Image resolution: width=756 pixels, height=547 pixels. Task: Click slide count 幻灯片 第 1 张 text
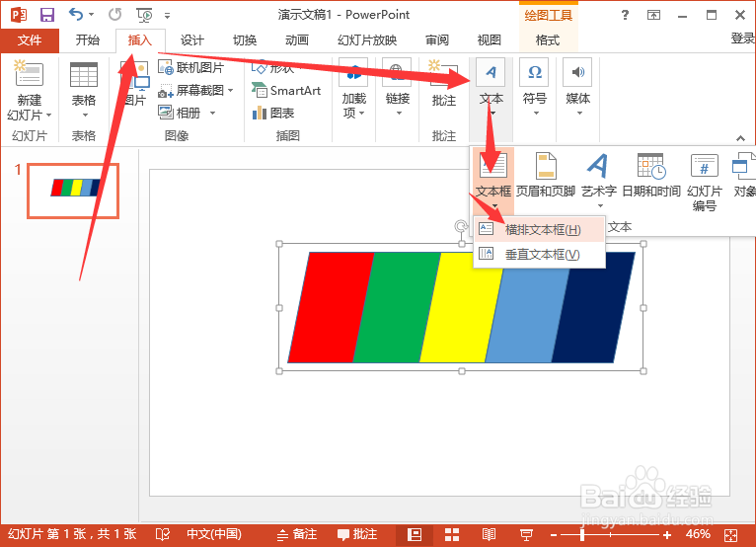pos(72,534)
